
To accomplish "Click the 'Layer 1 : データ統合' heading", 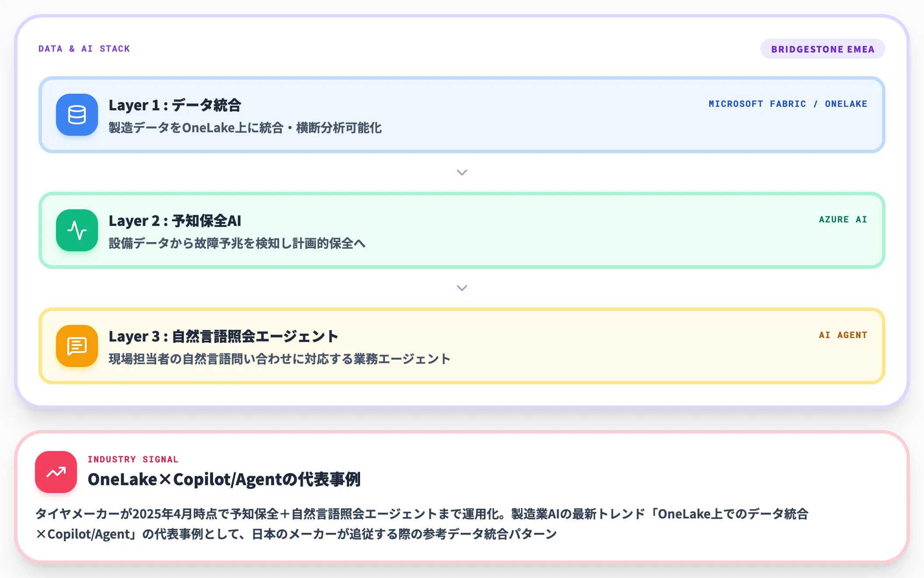I will tap(175, 105).
